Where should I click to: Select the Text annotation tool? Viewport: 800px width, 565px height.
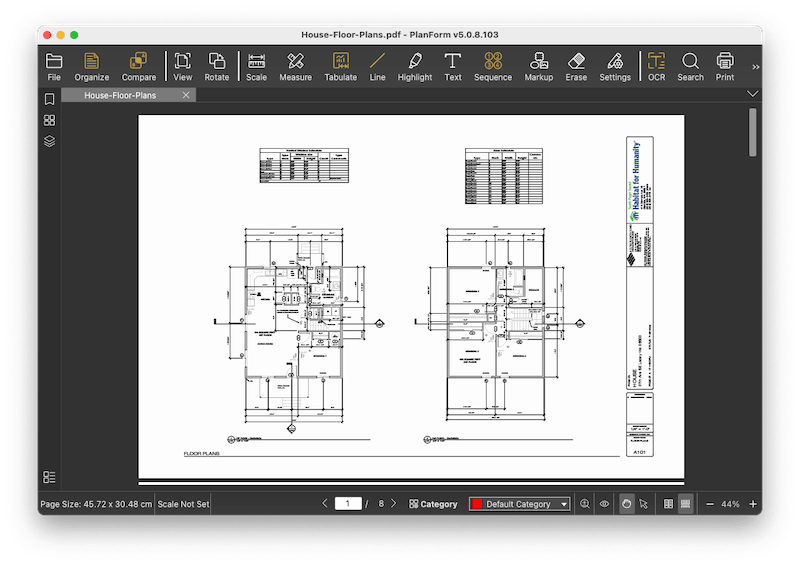[x=453, y=67]
